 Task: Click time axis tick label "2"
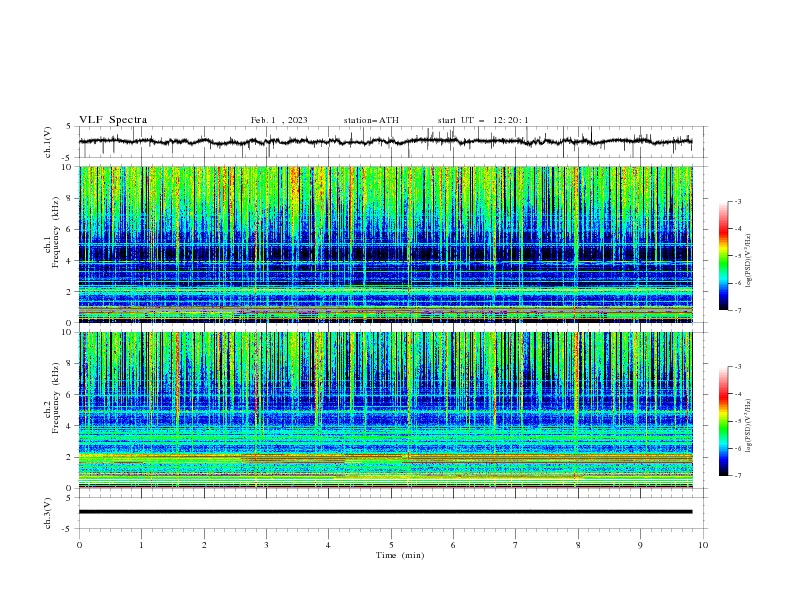204,545
